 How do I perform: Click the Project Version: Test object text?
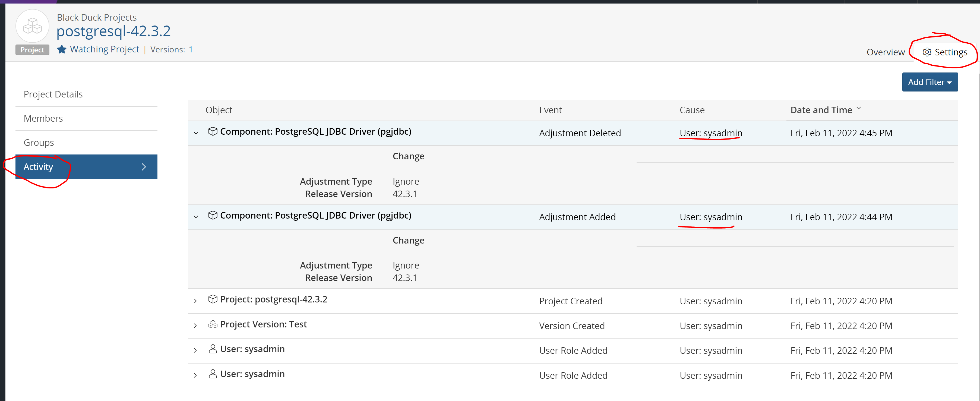pyautogui.click(x=263, y=324)
